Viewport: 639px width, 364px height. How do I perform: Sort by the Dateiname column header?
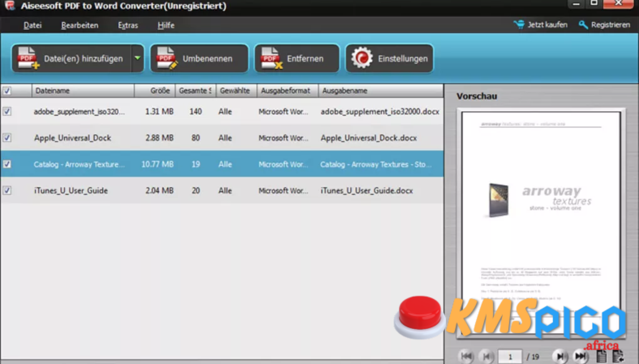[x=83, y=91]
